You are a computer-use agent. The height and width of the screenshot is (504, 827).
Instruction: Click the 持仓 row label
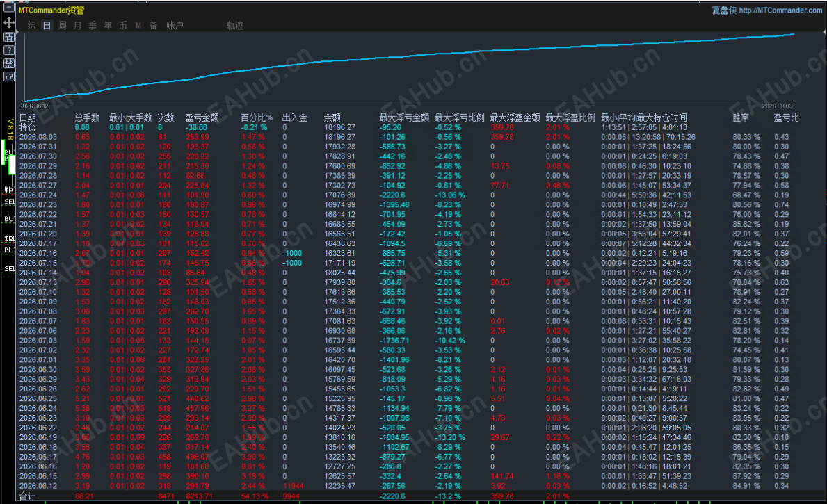pos(28,127)
